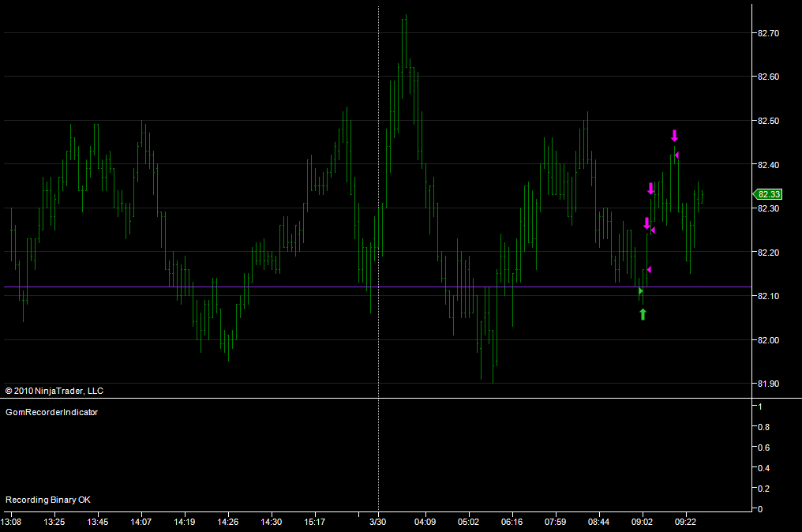Click the 09:22 time axis label
Viewport: 802px width, 532px height.
pyautogui.click(x=685, y=522)
